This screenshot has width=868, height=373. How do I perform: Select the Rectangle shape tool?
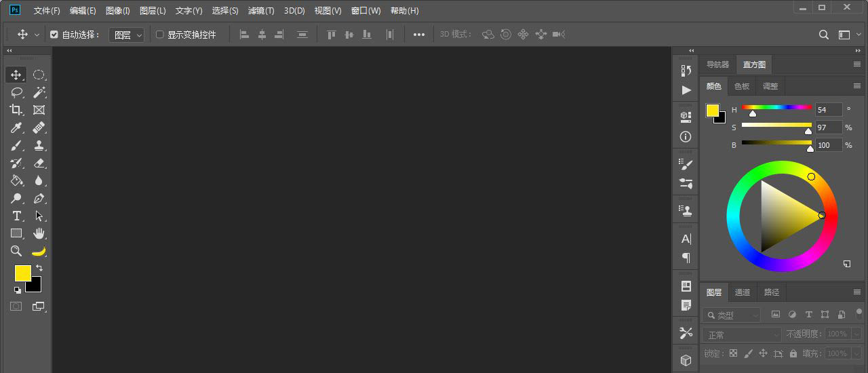coord(16,233)
